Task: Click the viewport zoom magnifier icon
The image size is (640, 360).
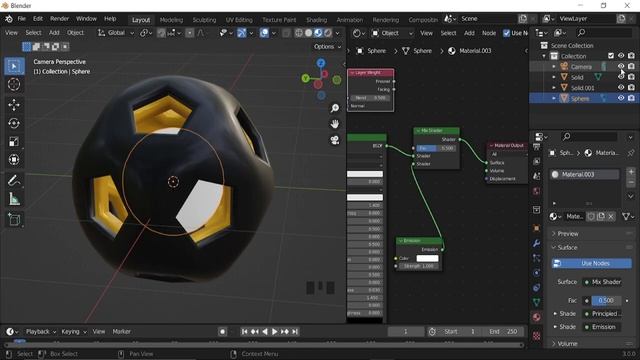Action: (335, 108)
